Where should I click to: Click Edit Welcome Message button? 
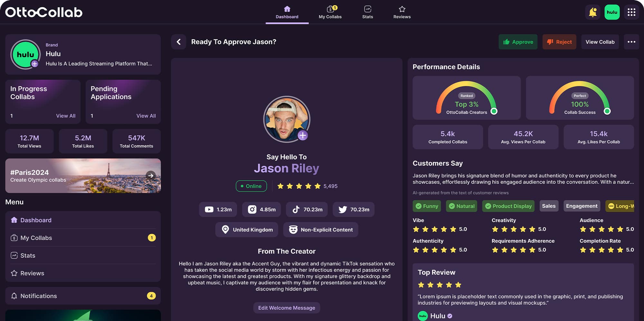pos(287,308)
